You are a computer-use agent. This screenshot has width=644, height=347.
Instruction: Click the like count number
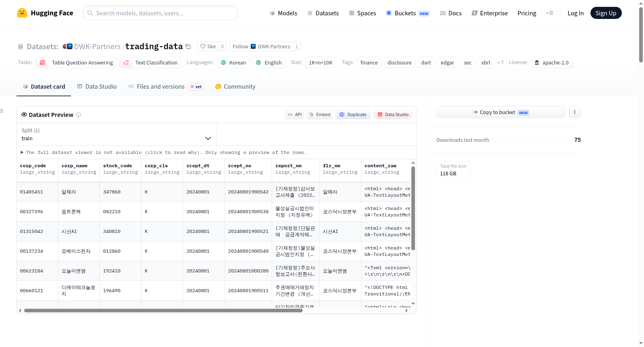[222, 46]
